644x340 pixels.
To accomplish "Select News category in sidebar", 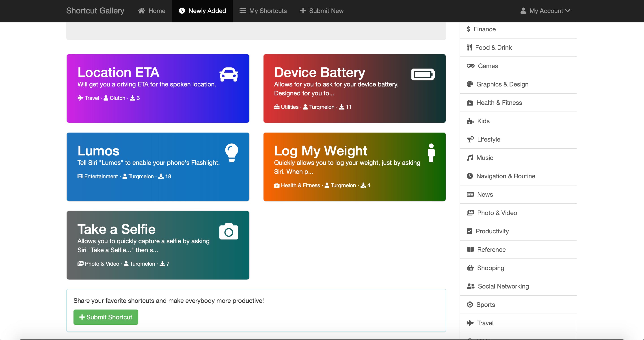I will [518, 194].
